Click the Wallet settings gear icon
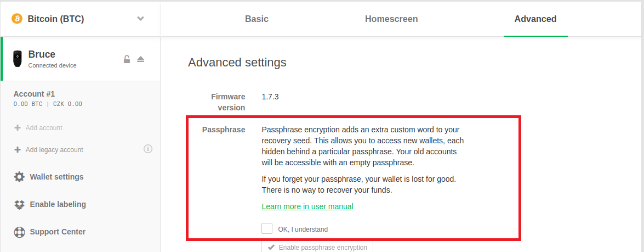 coord(19,177)
